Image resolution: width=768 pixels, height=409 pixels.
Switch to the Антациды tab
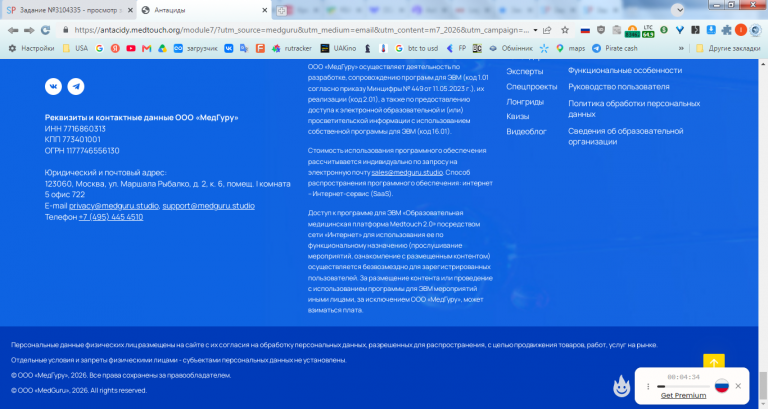201,10
